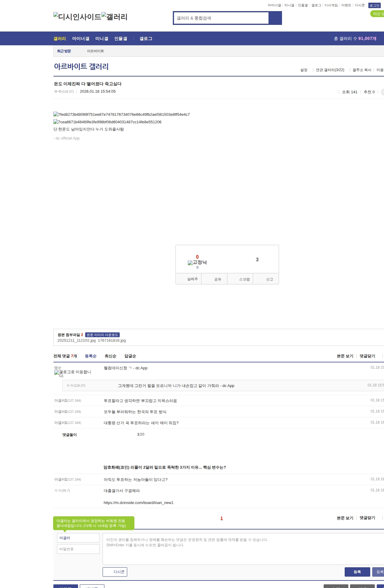Screen dimensions: 384x588
Task: Click 갤로그로 이동합니다 icon next to 땡순
Action: (x=73, y=373)
